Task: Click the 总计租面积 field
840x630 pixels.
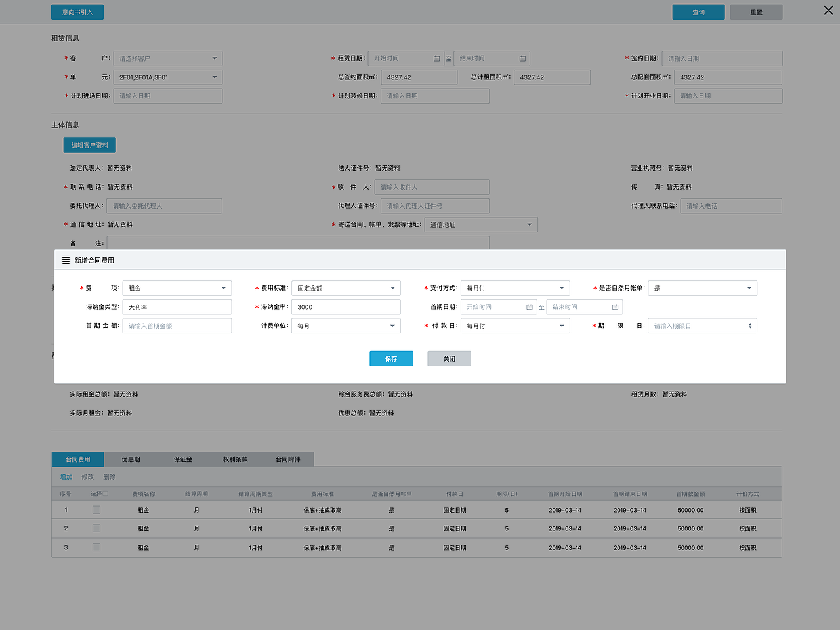Action: click(552, 77)
